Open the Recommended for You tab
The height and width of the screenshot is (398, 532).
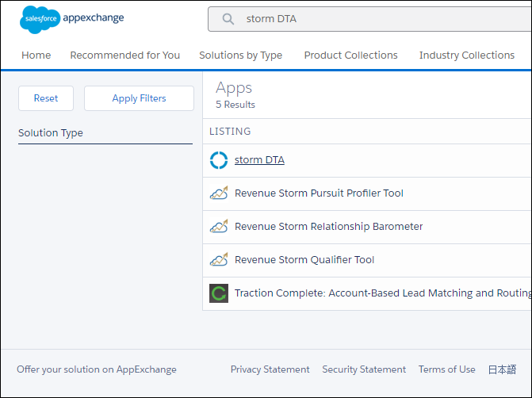pyautogui.click(x=124, y=55)
